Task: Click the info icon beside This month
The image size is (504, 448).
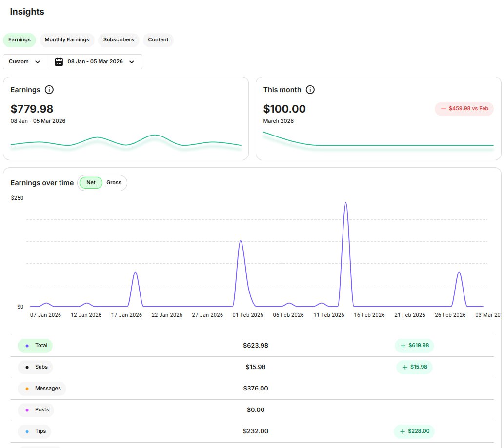Action: (310, 90)
